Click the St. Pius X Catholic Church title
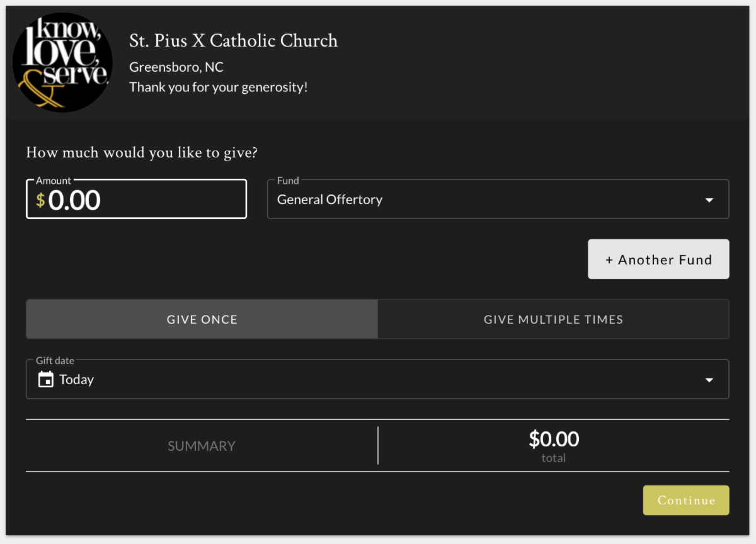 coord(234,41)
